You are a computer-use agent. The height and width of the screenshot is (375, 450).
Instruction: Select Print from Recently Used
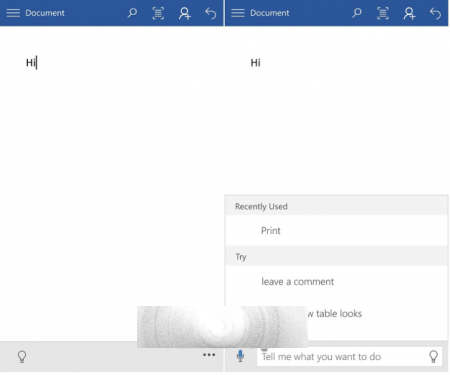click(336, 231)
